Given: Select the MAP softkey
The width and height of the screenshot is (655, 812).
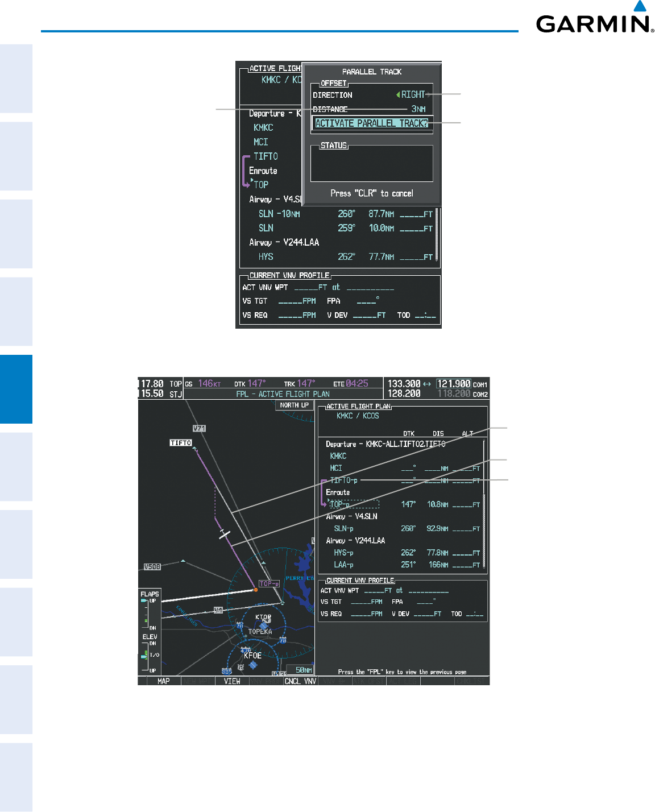Looking at the screenshot, I should pyautogui.click(x=164, y=681).
